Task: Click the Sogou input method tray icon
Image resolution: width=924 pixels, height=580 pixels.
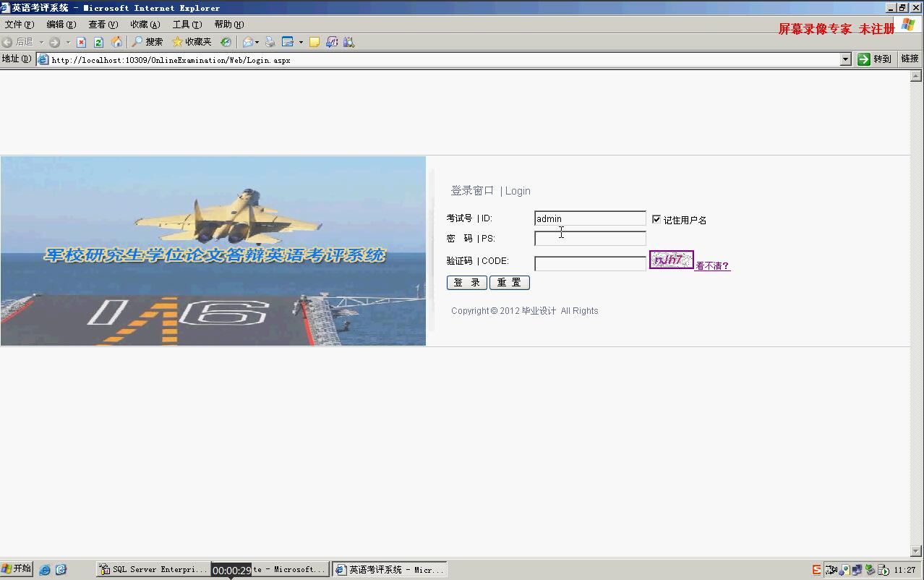Action: pos(816,570)
